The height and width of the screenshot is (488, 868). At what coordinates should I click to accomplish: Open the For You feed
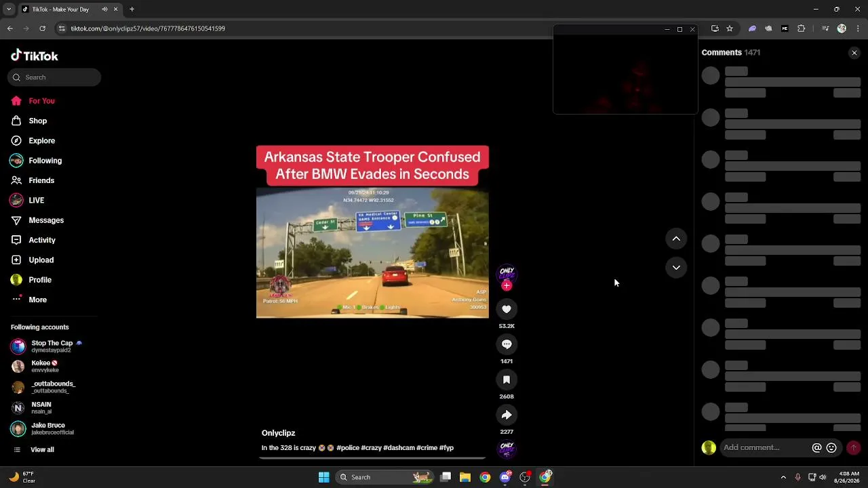(x=41, y=101)
